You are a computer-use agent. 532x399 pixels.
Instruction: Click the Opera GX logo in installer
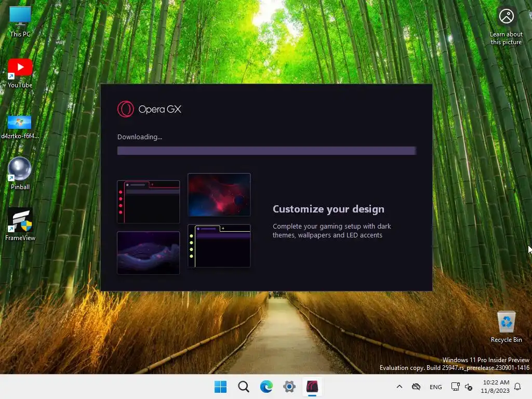(149, 109)
